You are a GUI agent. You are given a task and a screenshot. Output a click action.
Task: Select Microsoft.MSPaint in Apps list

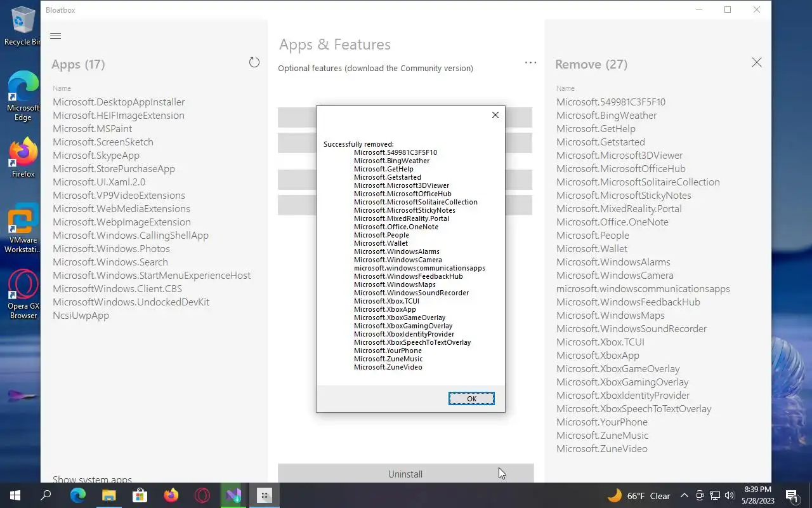93,128
